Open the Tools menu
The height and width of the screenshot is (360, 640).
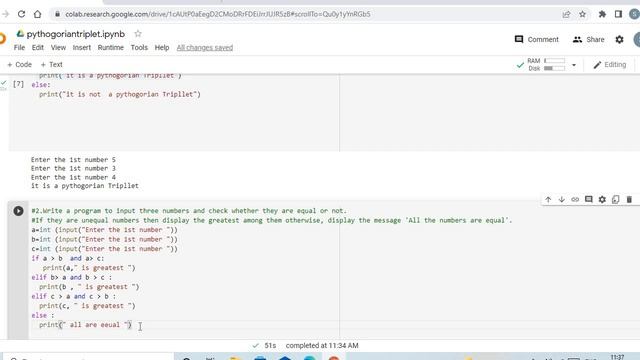coord(139,47)
